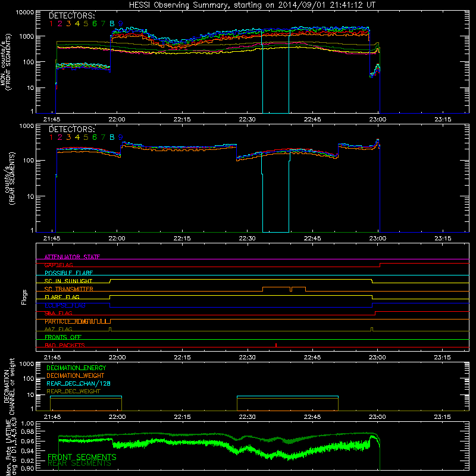Image resolution: width=476 pixels, height=476 pixels.
Task: Click the FRONTS_OFF flag label
Action: (x=63, y=337)
